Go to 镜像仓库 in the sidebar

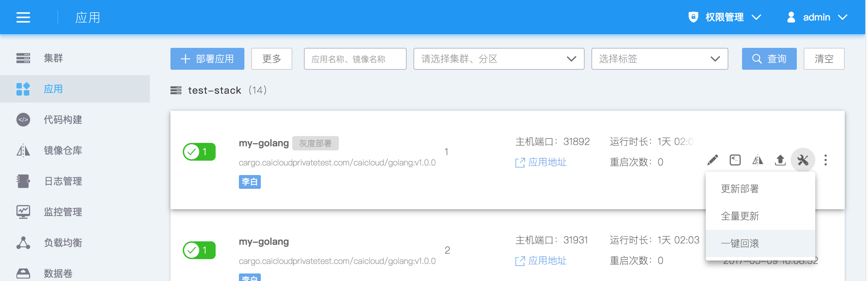pyautogui.click(x=63, y=150)
